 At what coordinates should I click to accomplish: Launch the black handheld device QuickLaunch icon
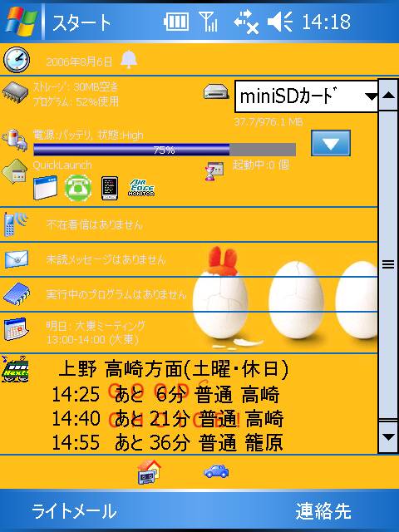coord(110,188)
